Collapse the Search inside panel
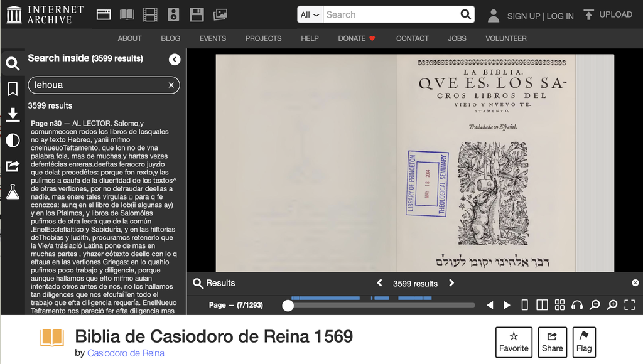 coord(175,60)
